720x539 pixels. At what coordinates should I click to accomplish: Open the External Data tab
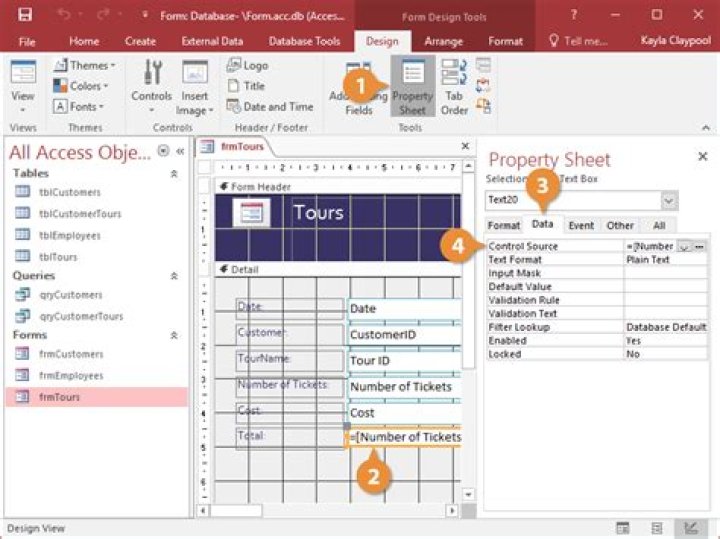tap(212, 41)
